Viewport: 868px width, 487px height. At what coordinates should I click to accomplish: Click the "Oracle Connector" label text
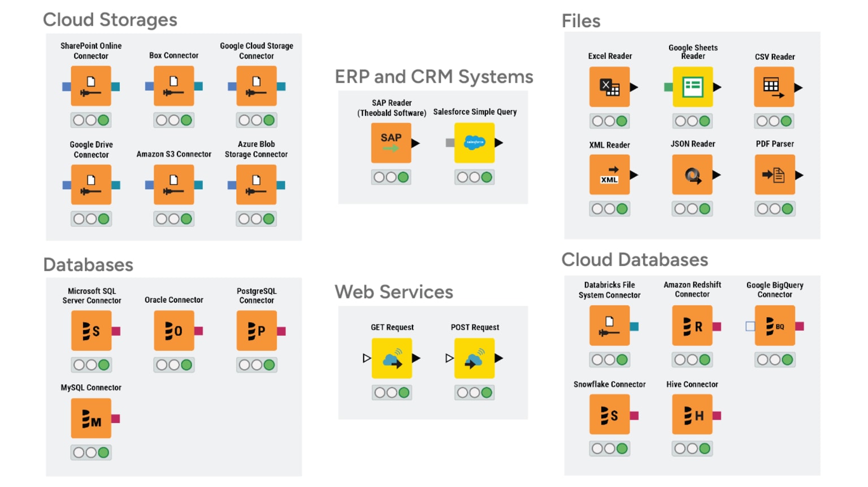pyautogui.click(x=173, y=300)
